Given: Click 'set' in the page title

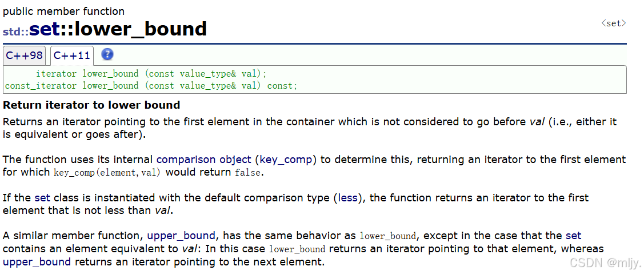Looking at the screenshot, I should (x=45, y=29).
